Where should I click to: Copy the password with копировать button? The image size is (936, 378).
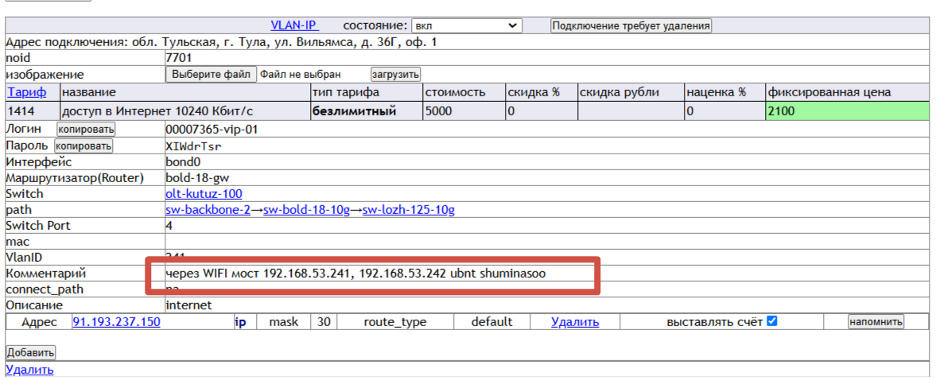84,146
